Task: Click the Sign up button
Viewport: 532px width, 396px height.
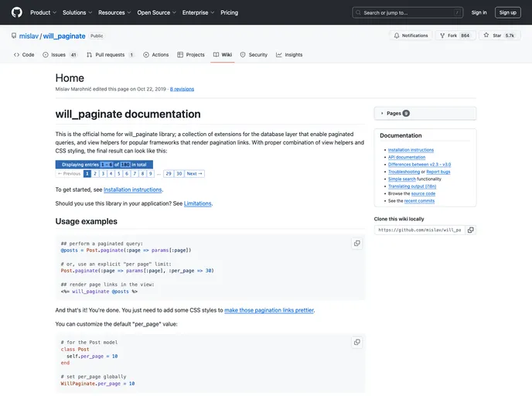Action: coord(507,12)
